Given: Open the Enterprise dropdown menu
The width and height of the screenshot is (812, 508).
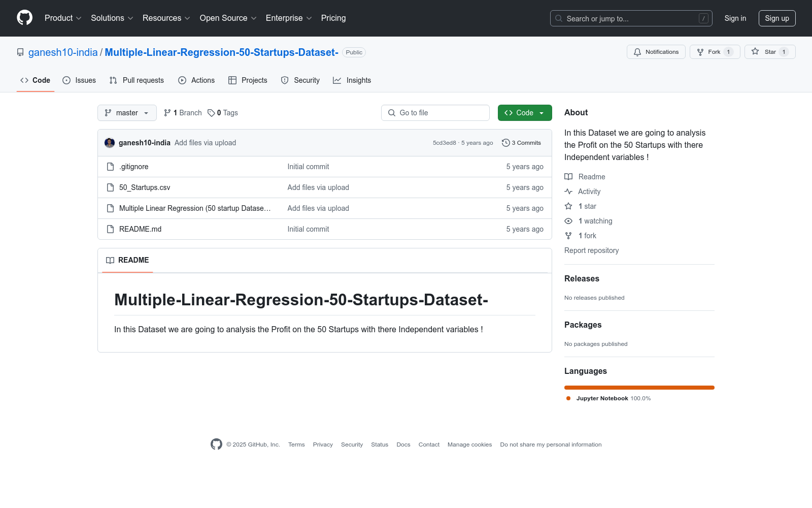Looking at the screenshot, I should 289,18.
